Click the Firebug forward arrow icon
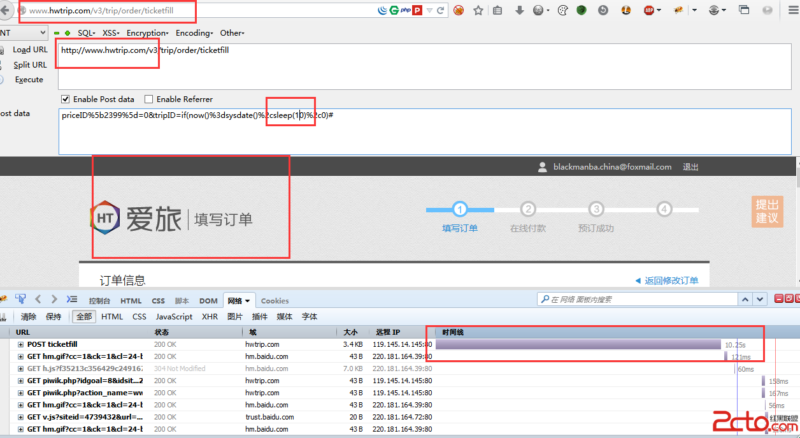 pyautogui.click(x=52, y=299)
